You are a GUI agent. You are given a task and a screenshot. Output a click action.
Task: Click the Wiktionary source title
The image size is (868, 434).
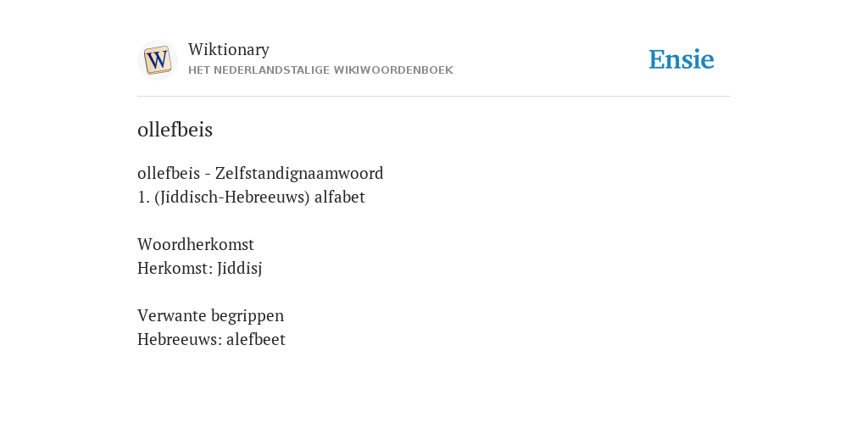pos(229,50)
